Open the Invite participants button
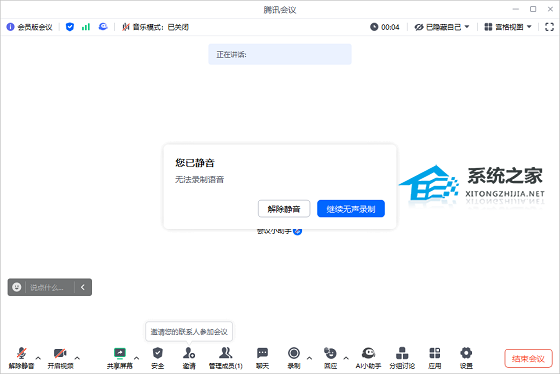Image resolution: width=560 pixels, height=374 pixels. [x=189, y=357]
